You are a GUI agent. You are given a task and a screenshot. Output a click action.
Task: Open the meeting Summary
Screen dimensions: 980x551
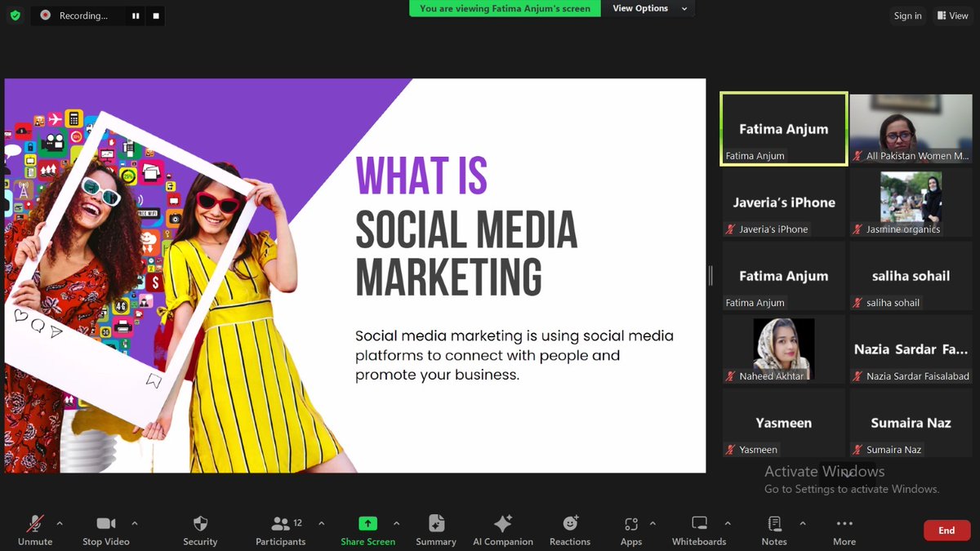[x=436, y=531]
